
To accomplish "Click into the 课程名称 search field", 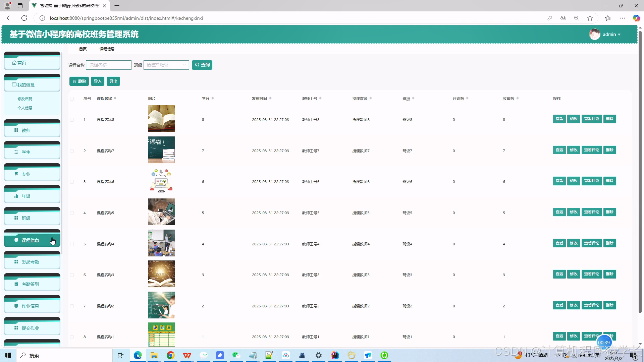I will (x=108, y=65).
